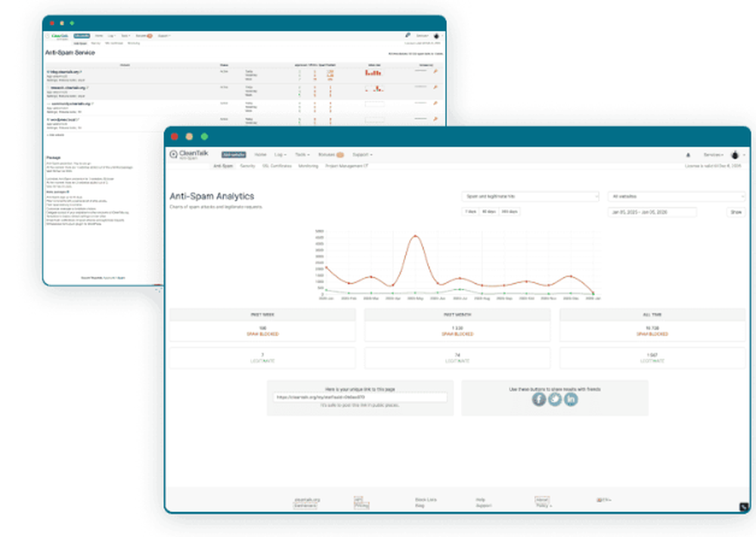Click the unique page link input field
The image size is (756, 537).
(361, 396)
